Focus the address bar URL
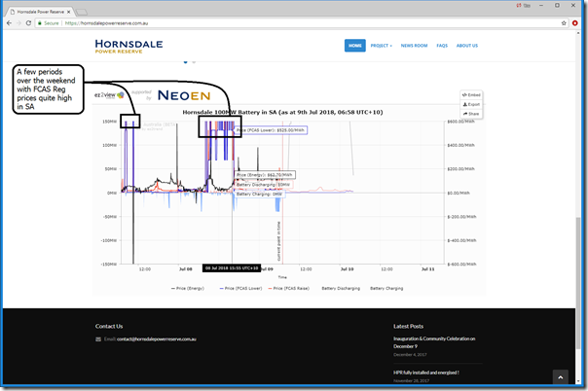 pos(106,23)
